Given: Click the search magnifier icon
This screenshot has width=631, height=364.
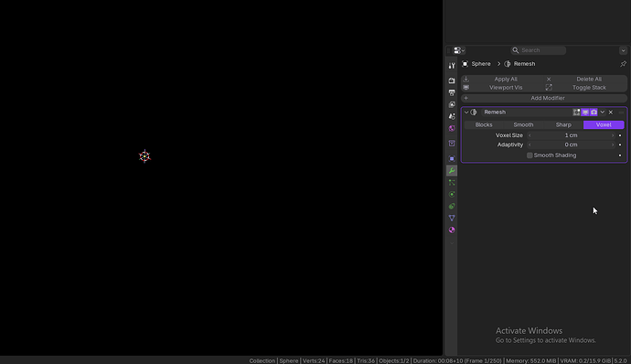Looking at the screenshot, I should pos(516,50).
